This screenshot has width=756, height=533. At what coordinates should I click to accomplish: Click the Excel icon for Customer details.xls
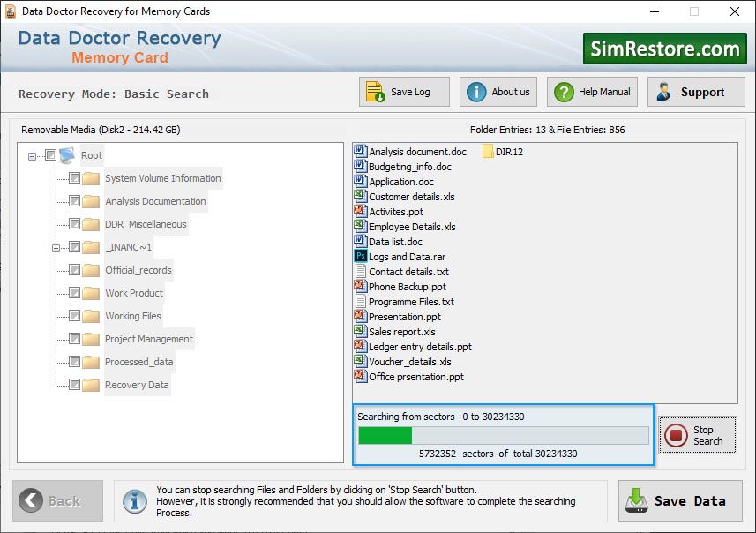(x=360, y=196)
